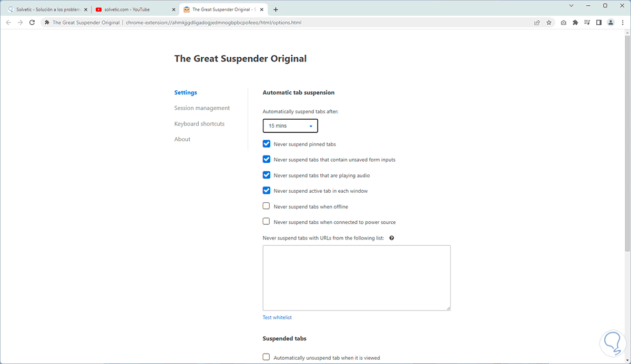
Task: Go back to the previous page
Action: (8, 23)
